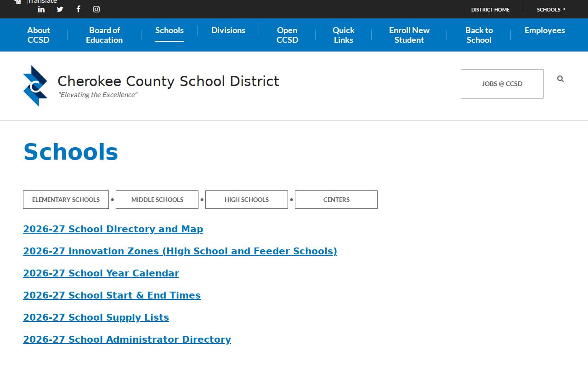The image size is (588, 368).
Task: Open the Twitter social icon
Action: (x=60, y=9)
